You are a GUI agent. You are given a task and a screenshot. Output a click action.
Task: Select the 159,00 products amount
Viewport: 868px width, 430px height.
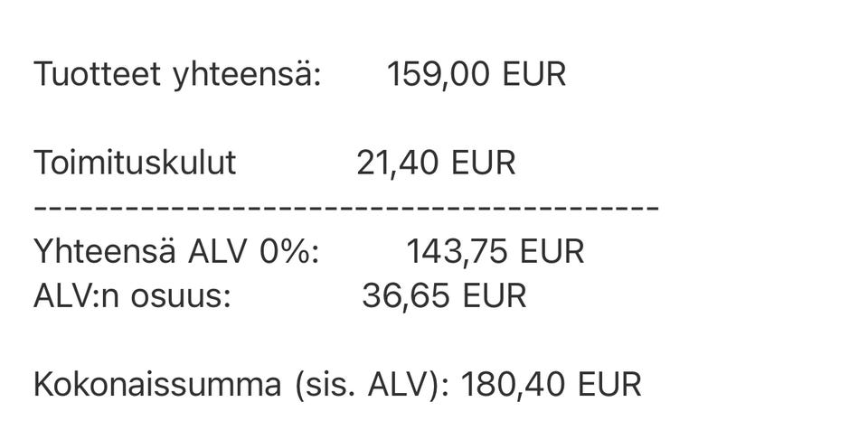click(439, 74)
